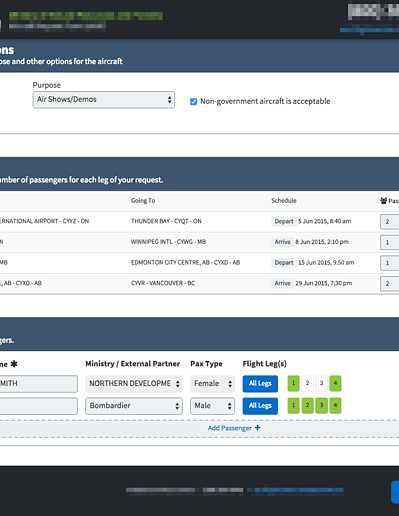Viewport: 399px width, 516px height.
Task: Click passenger count field for Winnipeg leg
Action: [389, 242]
